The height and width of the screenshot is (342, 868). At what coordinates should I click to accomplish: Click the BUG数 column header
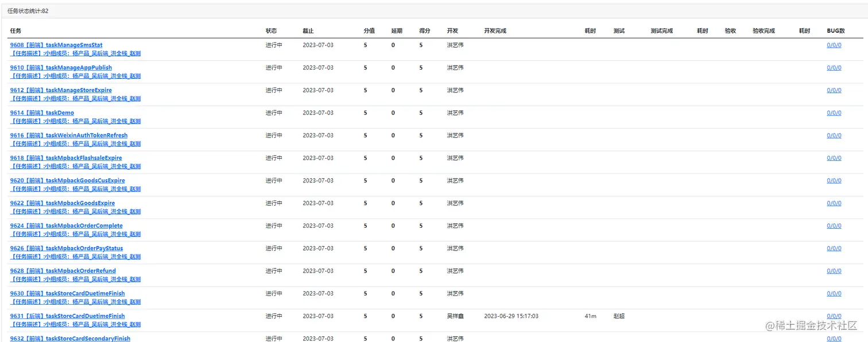835,31
